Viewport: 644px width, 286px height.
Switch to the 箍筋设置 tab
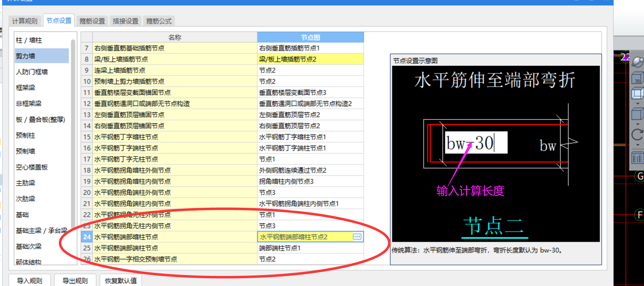click(92, 21)
